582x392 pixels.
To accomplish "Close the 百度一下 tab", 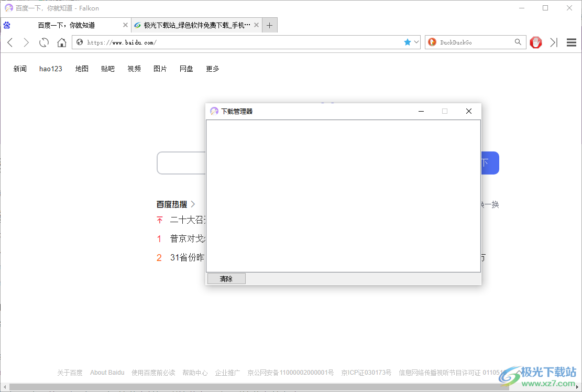I will click(x=125, y=25).
